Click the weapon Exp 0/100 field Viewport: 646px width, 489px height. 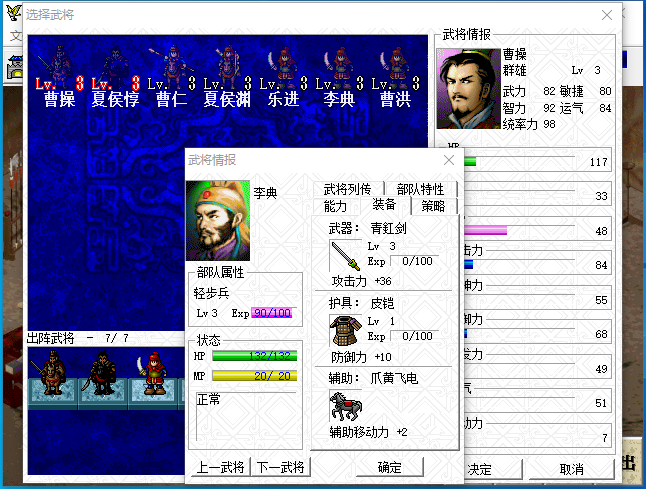pos(415,261)
